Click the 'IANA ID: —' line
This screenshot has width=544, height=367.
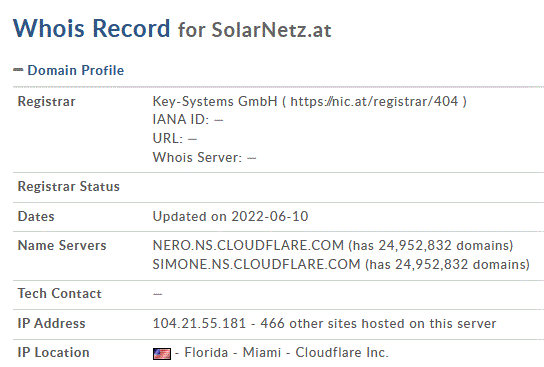point(188,120)
